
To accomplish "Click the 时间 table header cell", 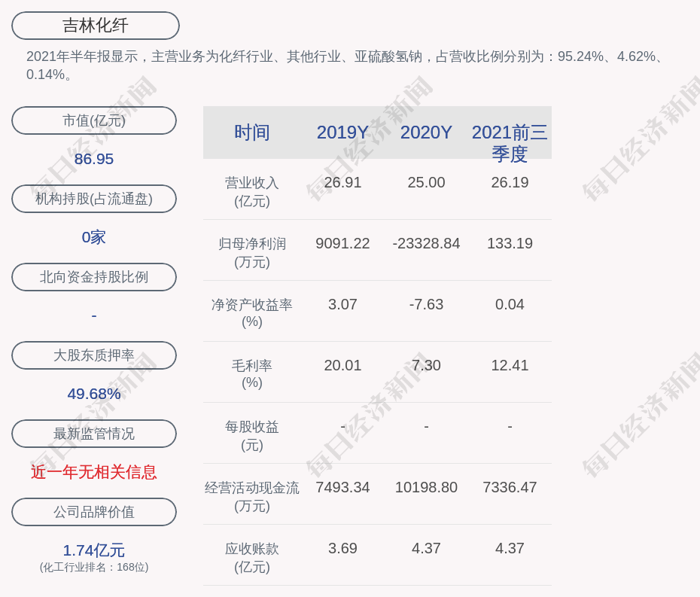I will [252, 132].
